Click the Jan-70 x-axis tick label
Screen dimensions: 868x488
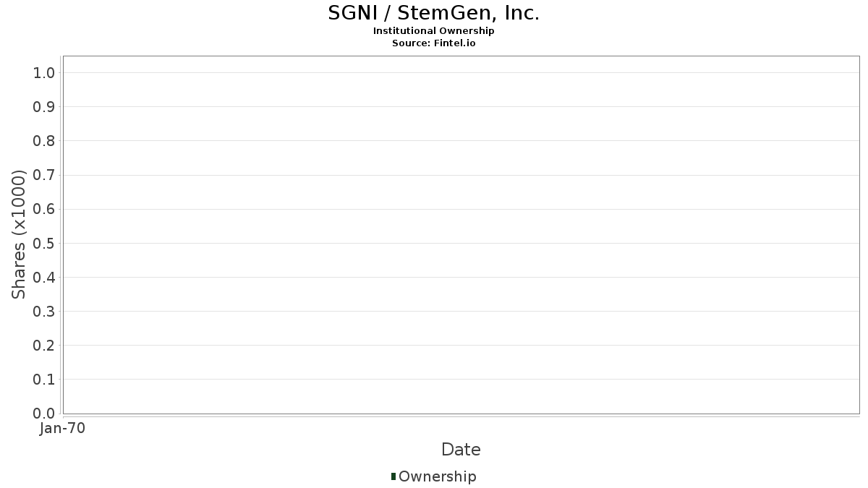point(63,429)
